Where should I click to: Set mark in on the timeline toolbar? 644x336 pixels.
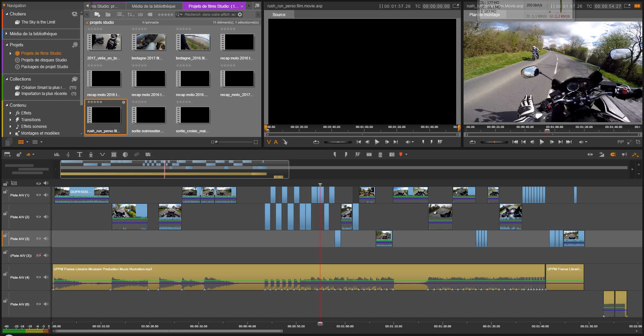(335, 154)
